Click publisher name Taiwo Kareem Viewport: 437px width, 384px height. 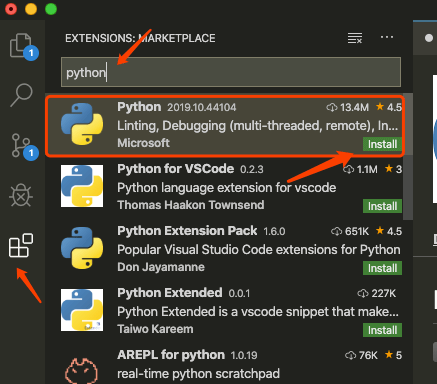click(155, 329)
